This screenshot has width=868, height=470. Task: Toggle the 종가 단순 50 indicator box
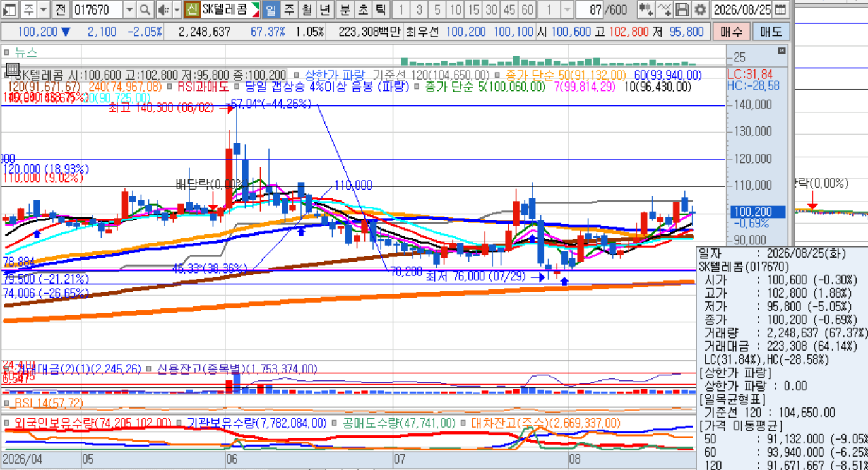coord(498,76)
